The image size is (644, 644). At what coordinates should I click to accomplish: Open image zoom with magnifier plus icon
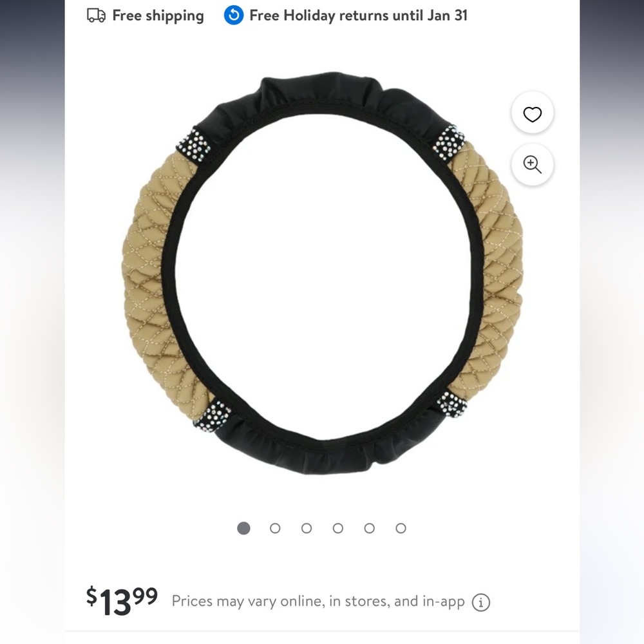tap(533, 164)
